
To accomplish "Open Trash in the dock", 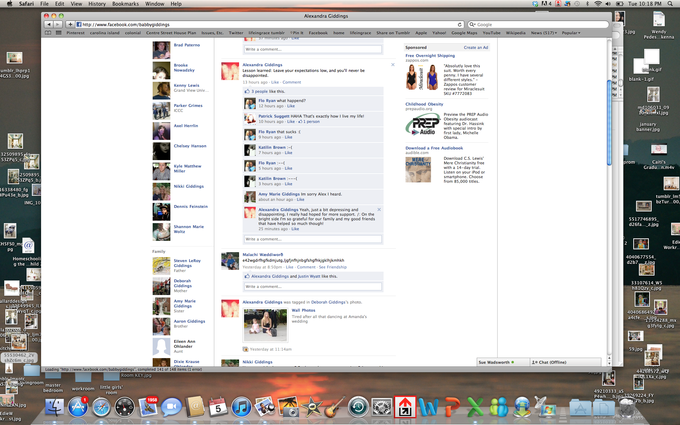I will pyautogui.click(x=627, y=407).
